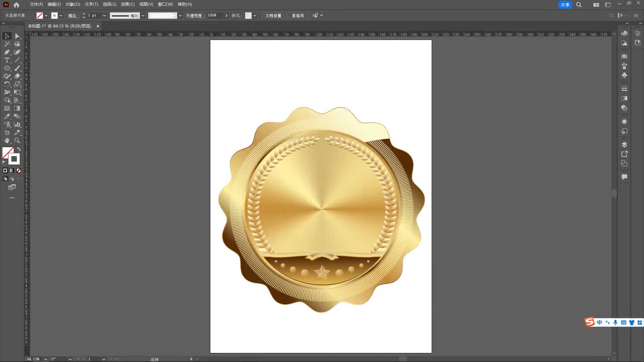This screenshot has height=362, width=644.
Task: Open the 文字(T) menu
Action: tap(92, 5)
